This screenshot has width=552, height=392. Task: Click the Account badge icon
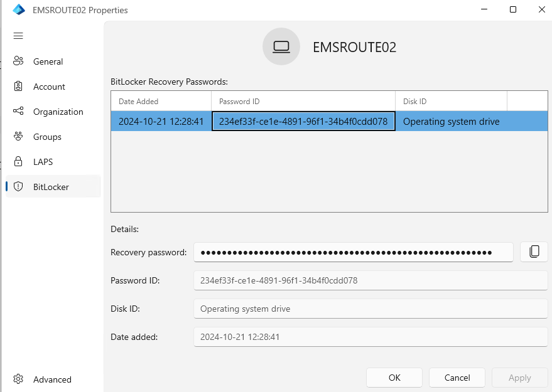(x=18, y=87)
